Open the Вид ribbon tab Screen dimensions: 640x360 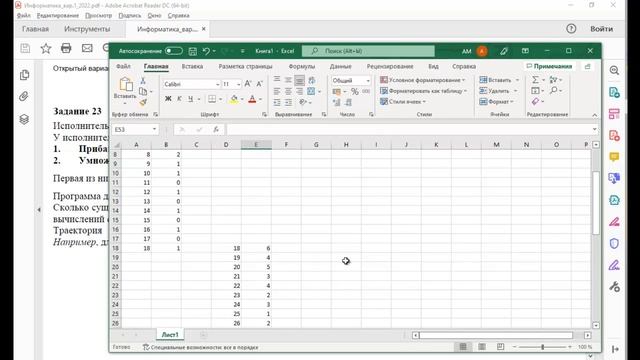[433, 66]
